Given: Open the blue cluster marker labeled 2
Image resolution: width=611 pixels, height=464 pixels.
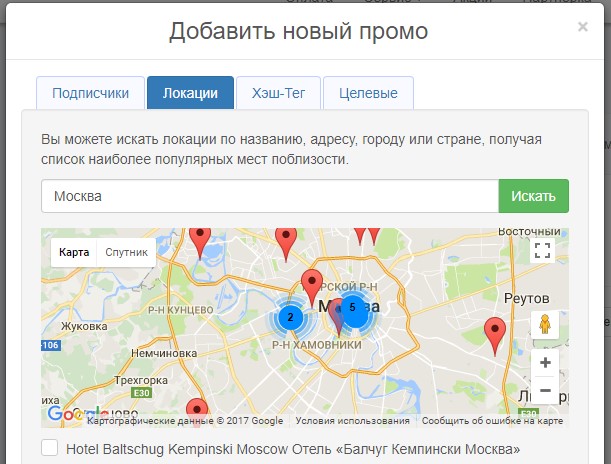Looking at the screenshot, I should 290,317.
